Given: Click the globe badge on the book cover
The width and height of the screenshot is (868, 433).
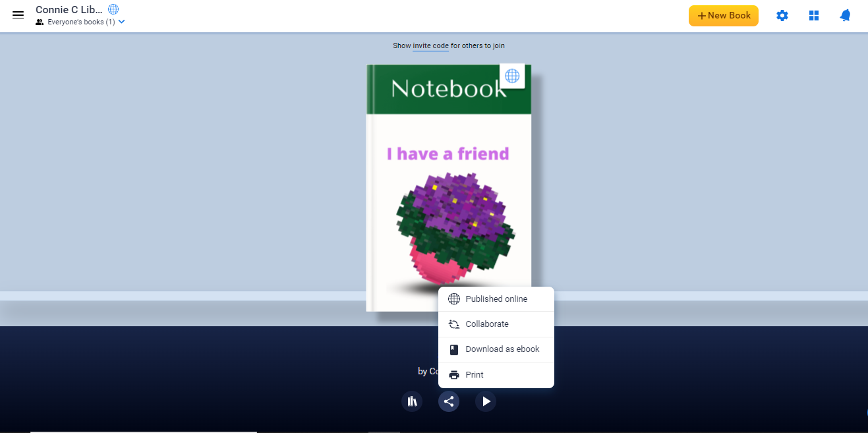Looking at the screenshot, I should [512, 76].
